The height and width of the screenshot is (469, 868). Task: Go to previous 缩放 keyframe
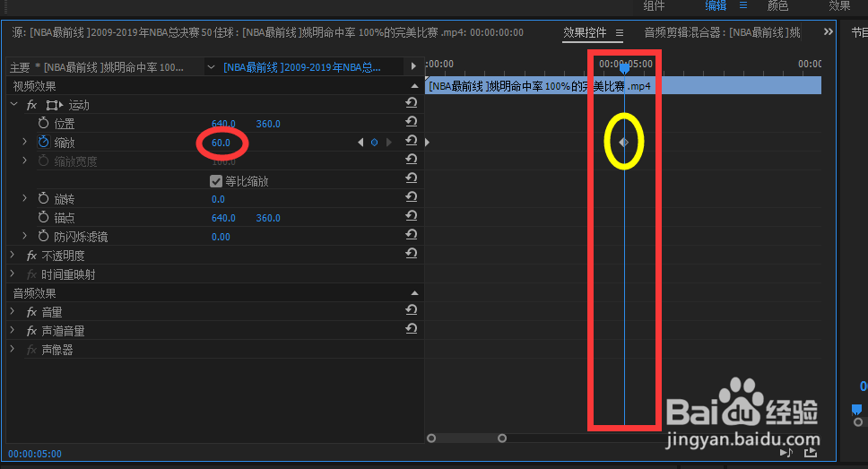361,143
